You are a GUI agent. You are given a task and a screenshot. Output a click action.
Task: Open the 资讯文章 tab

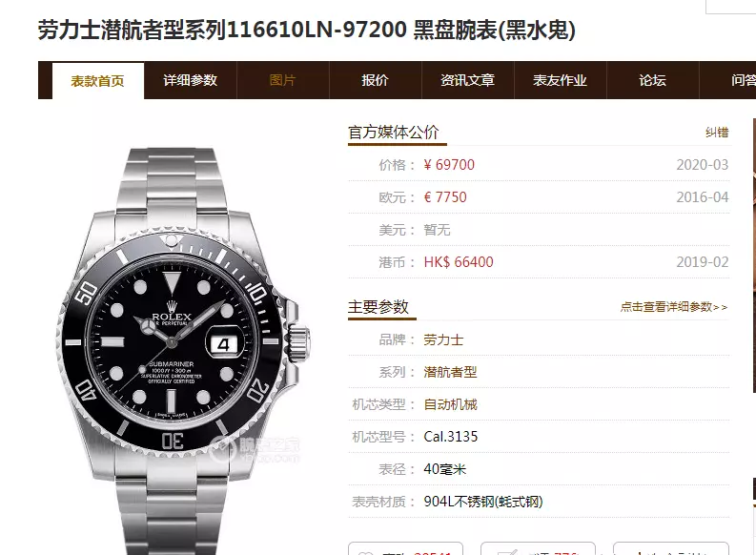[468, 80]
